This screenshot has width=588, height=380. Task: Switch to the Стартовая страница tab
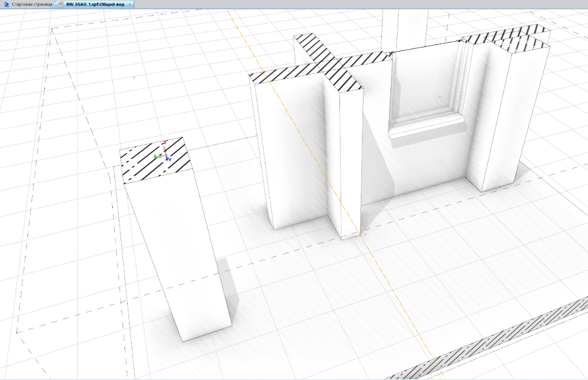click(31, 4)
